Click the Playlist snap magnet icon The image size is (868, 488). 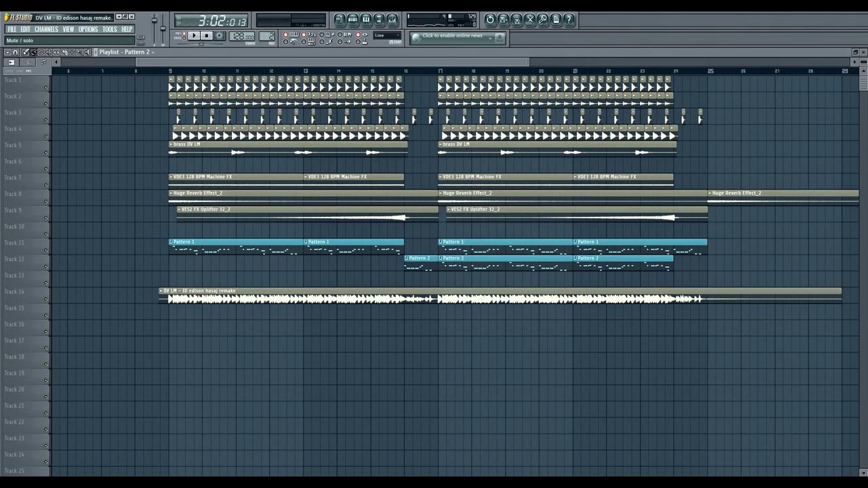point(15,52)
